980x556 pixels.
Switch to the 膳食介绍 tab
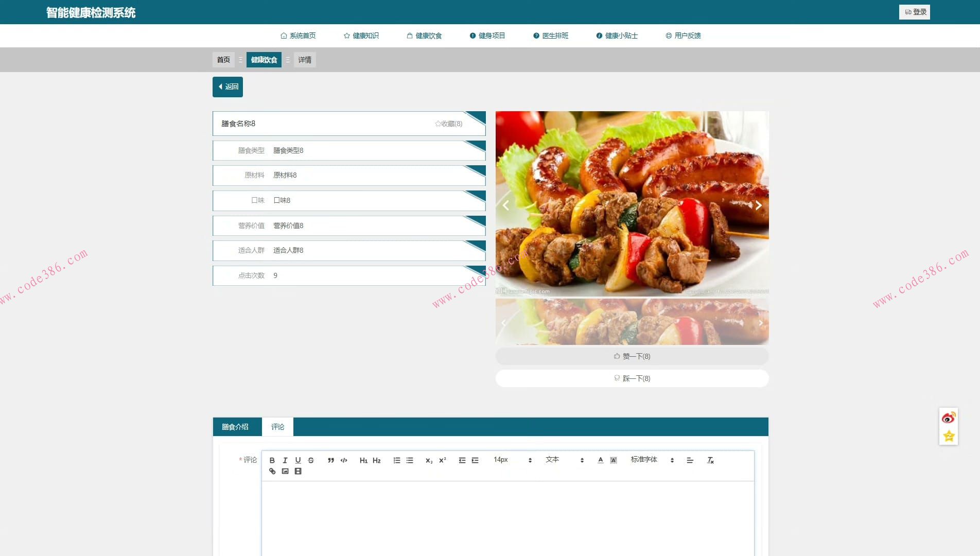pyautogui.click(x=235, y=427)
